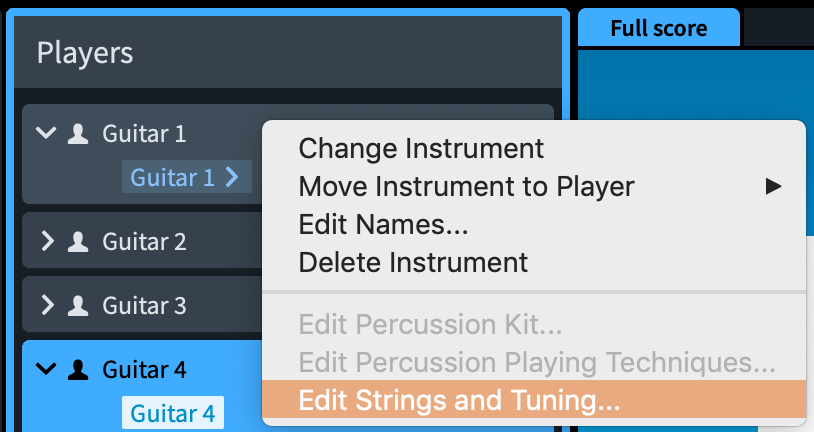Switch to the Full score tab
Viewport: 814px width, 432px height.
(x=659, y=28)
